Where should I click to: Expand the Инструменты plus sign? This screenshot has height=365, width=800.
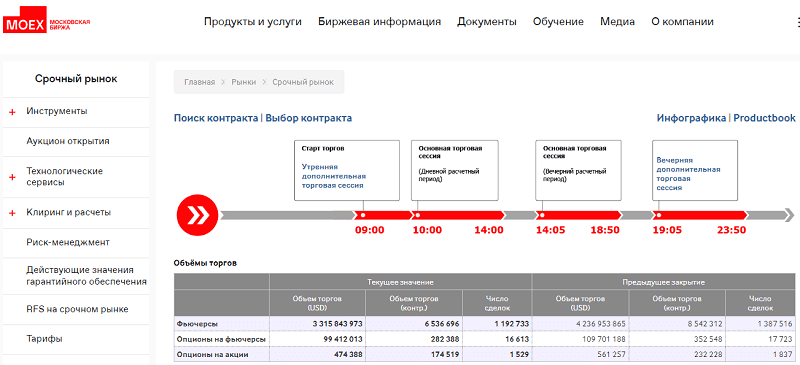point(12,112)
